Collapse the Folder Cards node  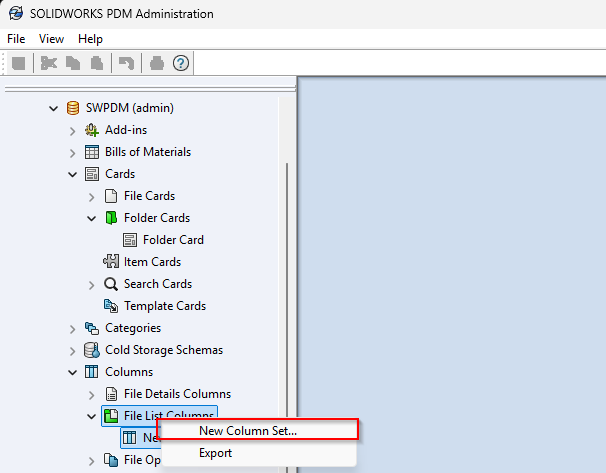[92, 219]
